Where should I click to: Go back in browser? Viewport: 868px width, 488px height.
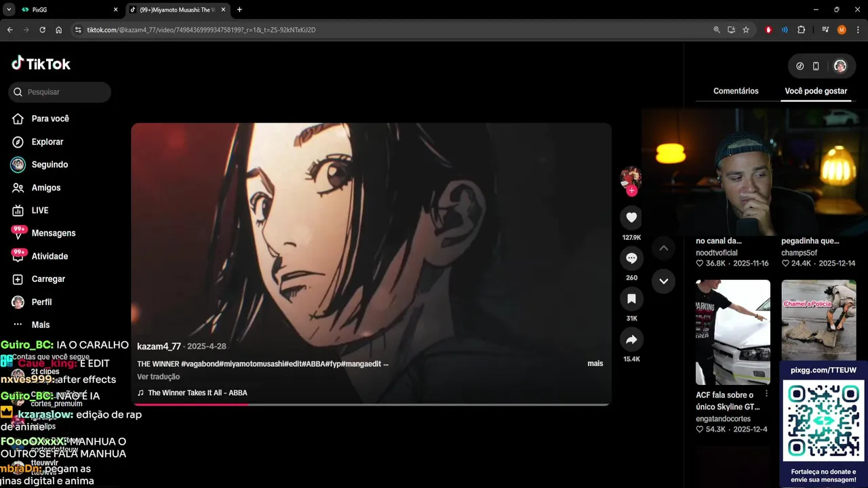pyautogui.click(x=9, y=30)
